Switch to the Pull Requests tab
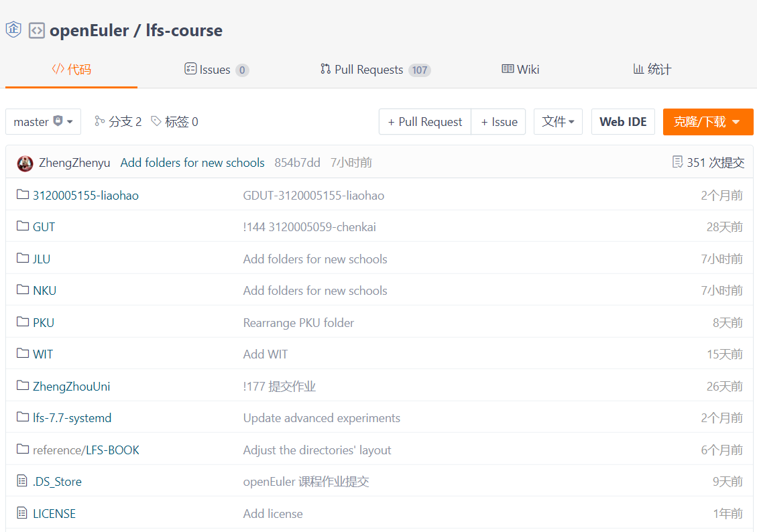This screenshot has width=757, height=532. pyautogui.click(x=375, y=70)
